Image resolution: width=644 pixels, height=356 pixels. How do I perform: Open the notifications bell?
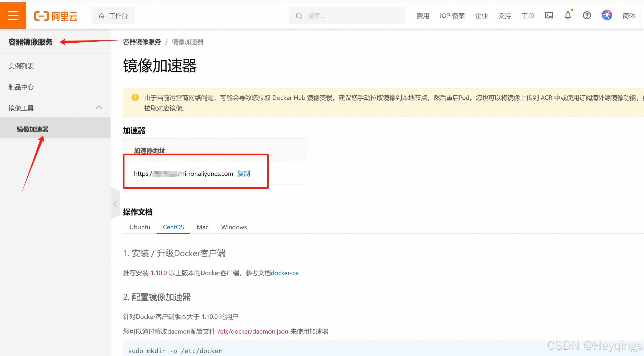(x=568, y=16)
